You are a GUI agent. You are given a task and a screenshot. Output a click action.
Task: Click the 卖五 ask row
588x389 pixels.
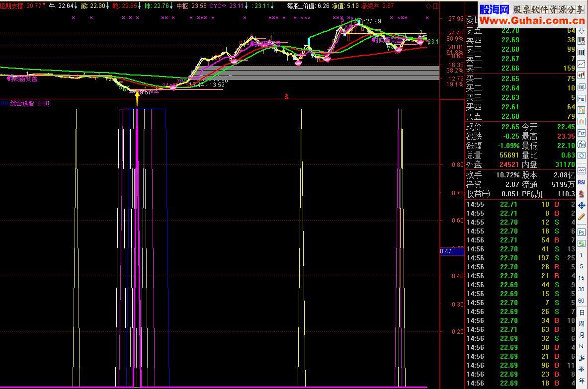[520, 30]
